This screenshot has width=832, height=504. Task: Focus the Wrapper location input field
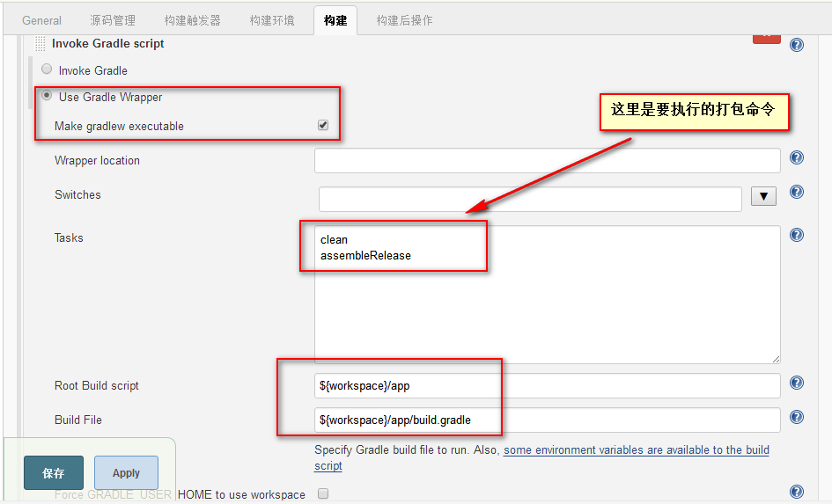[547, 161]
